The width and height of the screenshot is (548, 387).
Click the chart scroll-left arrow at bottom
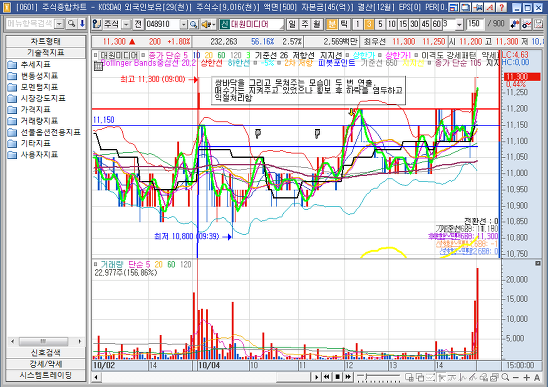[95, 377]
